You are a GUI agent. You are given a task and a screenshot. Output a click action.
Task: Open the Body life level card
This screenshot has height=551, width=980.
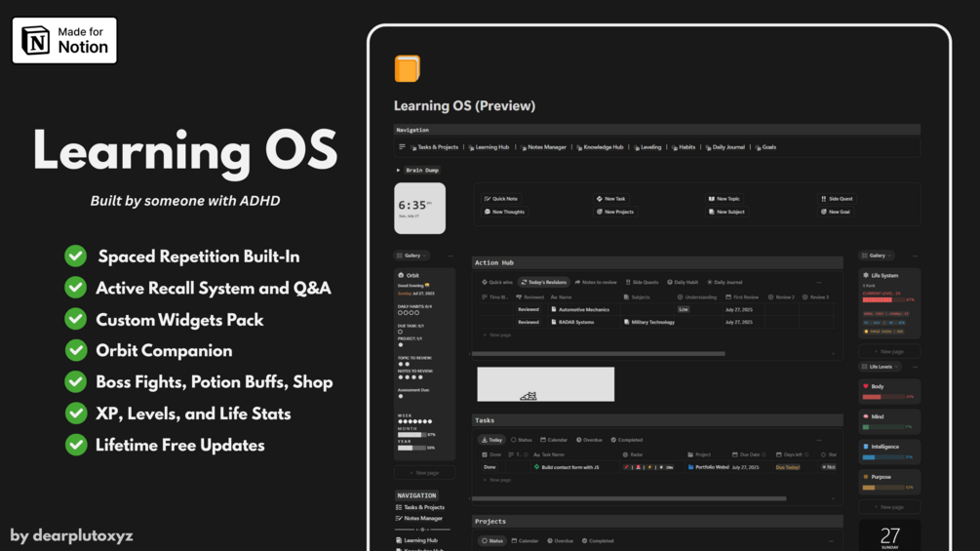pos(889,391)
